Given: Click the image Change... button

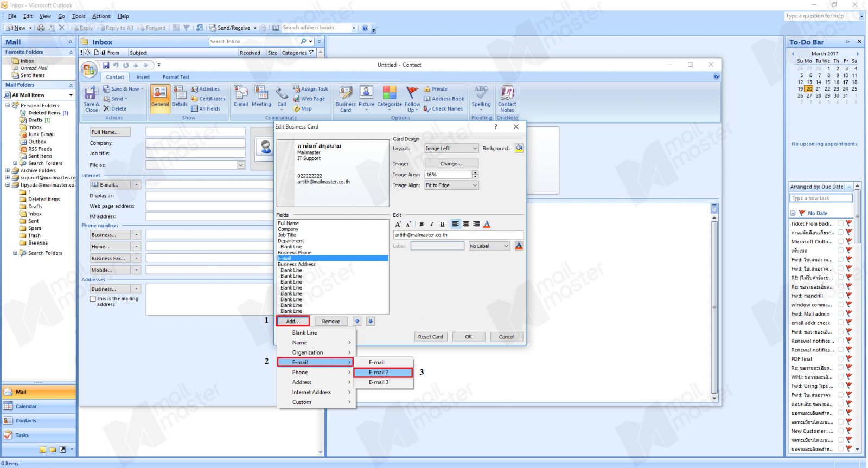Looking at the screenshot, I should coord(451,163).
